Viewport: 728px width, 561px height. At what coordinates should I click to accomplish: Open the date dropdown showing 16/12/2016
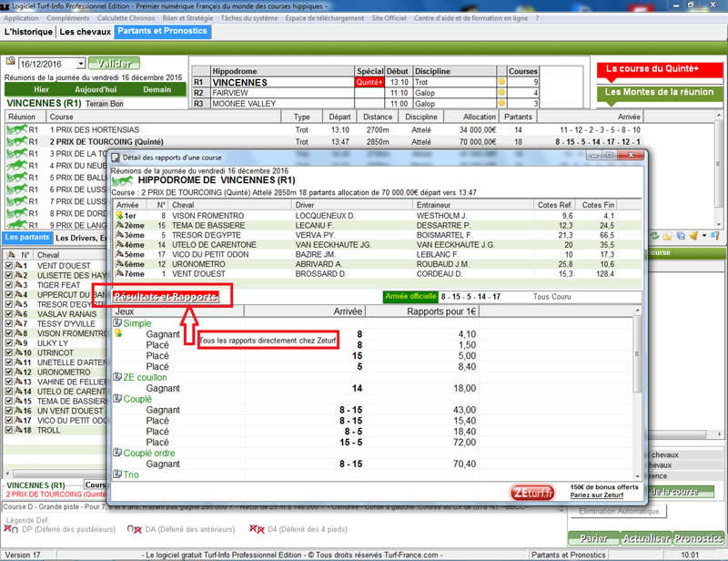coord(81,64)
